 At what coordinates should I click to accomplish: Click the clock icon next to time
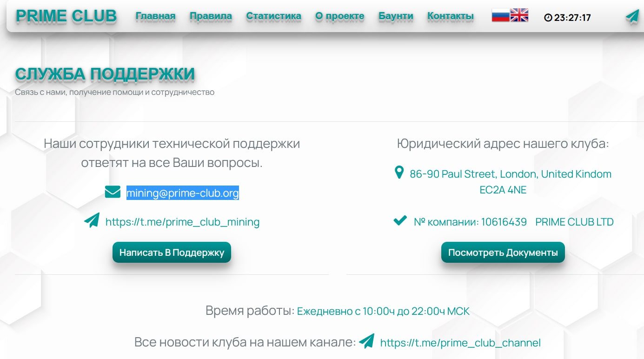click(x=548, y=18)
